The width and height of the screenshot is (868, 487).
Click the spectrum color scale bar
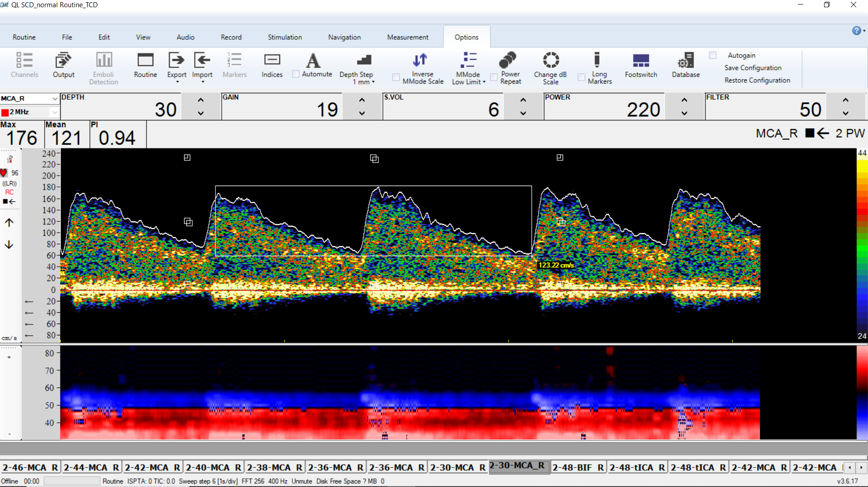[x=862, y=245]
